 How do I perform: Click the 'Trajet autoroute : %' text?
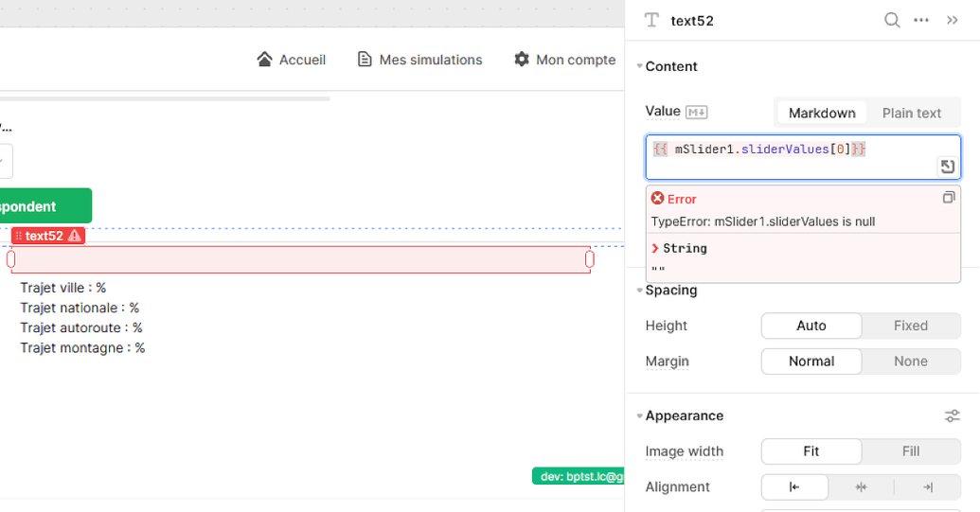point(81,327)
